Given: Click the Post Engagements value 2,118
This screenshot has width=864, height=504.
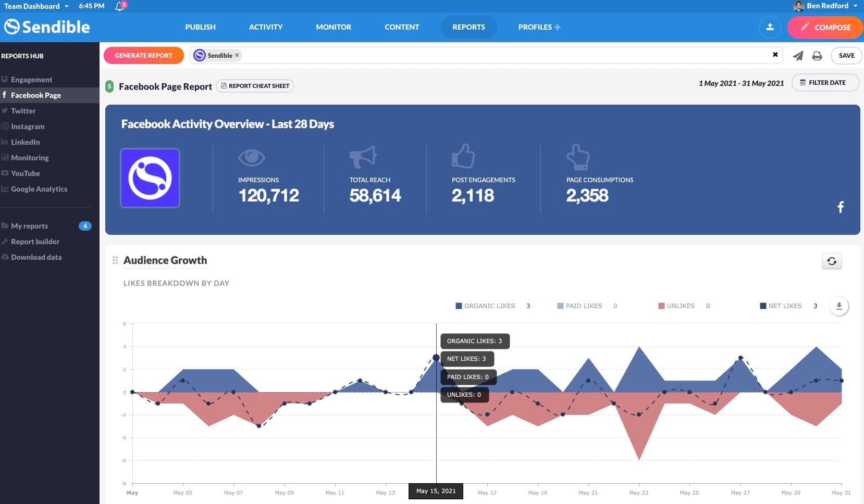Looking at the screenshot, I should (473, 196).
